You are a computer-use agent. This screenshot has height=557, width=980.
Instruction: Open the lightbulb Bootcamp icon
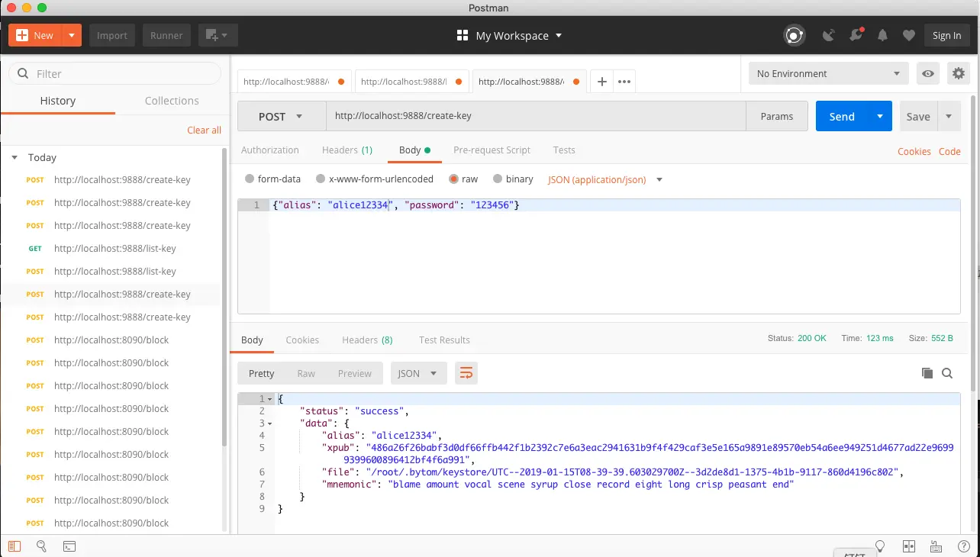coord(880,546)
